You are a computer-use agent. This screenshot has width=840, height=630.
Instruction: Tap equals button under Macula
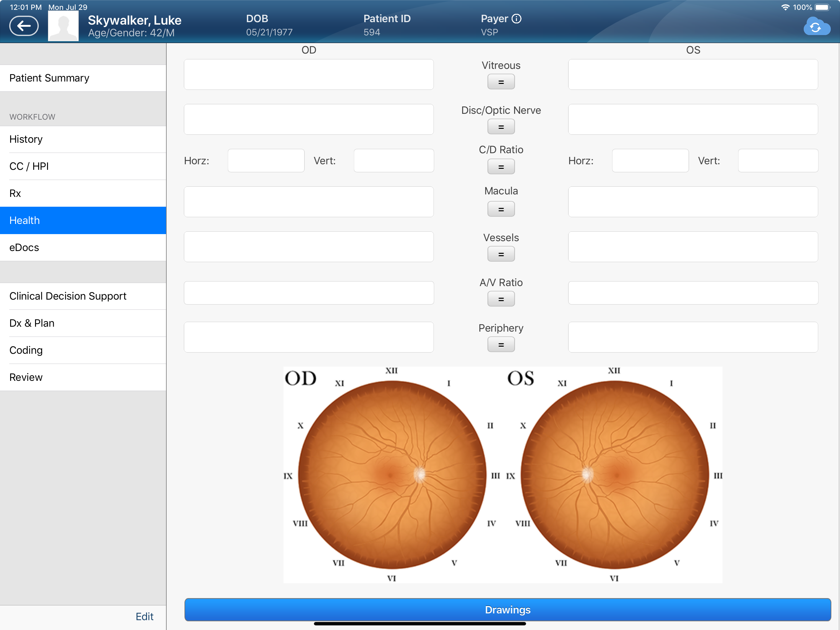click(501, 209)
